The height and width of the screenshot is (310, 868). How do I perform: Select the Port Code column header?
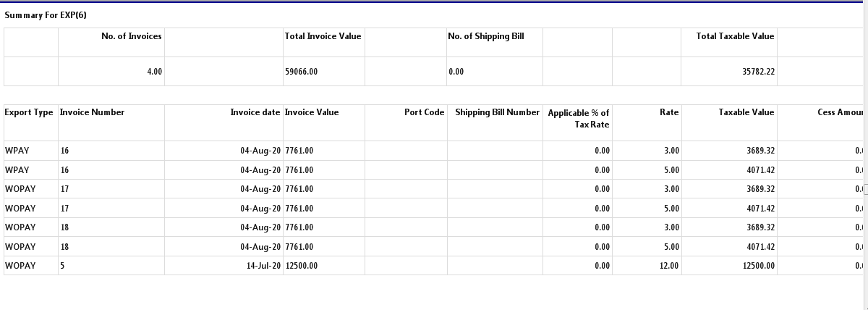click(x=424, y=112)
